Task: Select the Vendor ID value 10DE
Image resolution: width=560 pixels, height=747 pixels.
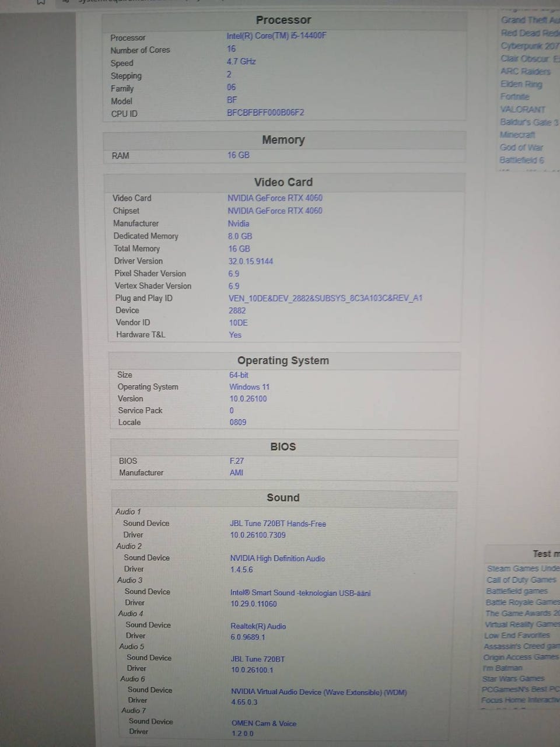Action: pyautogui.click(x=238, y=323)
